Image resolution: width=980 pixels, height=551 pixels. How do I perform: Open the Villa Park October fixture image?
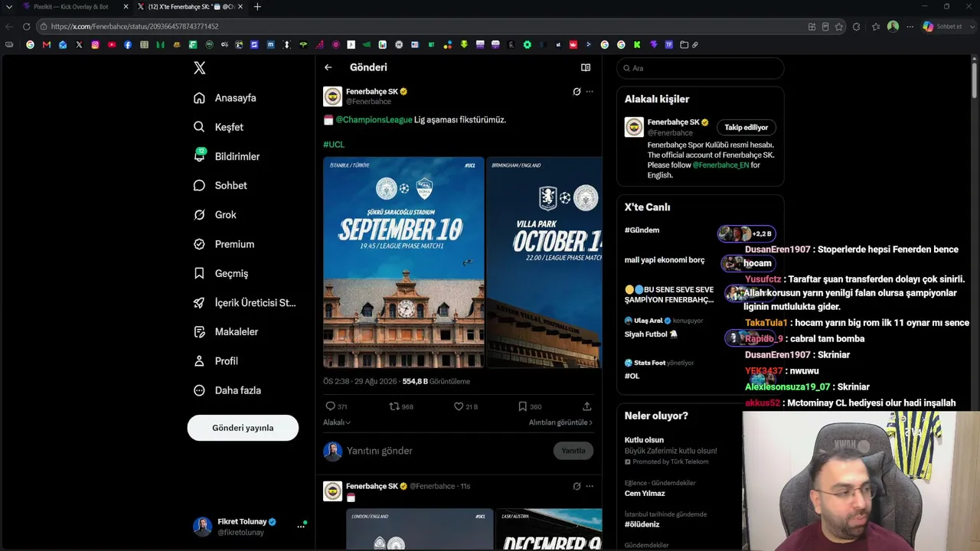(544, 262)
